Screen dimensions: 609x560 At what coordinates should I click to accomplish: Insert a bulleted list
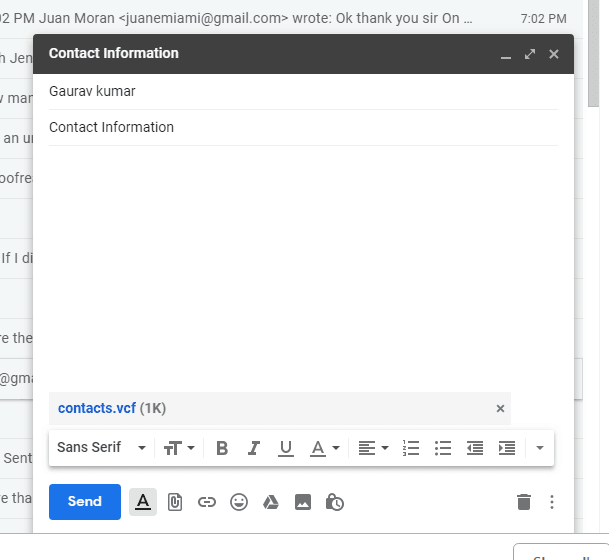pyautogui.click(x=443, y=448)
